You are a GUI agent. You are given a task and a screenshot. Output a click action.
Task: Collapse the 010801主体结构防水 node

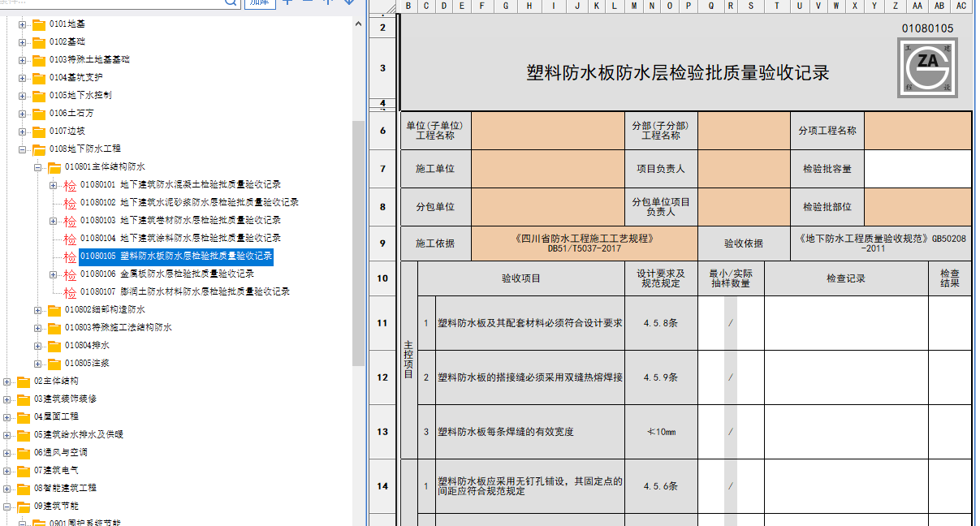pyautogui.click(x=38, y=167)
